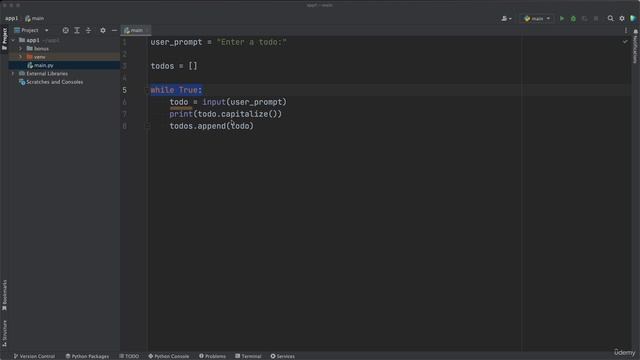The height and width of the screenshot is (360, 640).
Task: Select the venv folder in project tree
Action: [x=36, y=57]
